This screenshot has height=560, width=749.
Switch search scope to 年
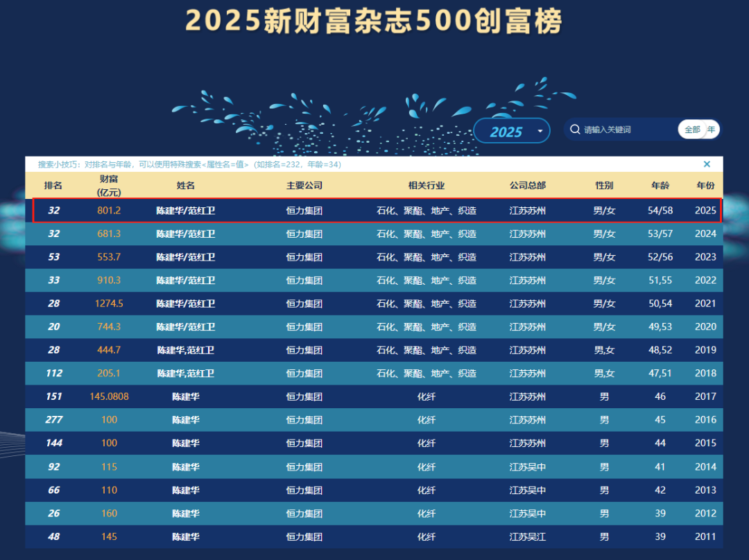pyautogui.click(x=712, y=130)
